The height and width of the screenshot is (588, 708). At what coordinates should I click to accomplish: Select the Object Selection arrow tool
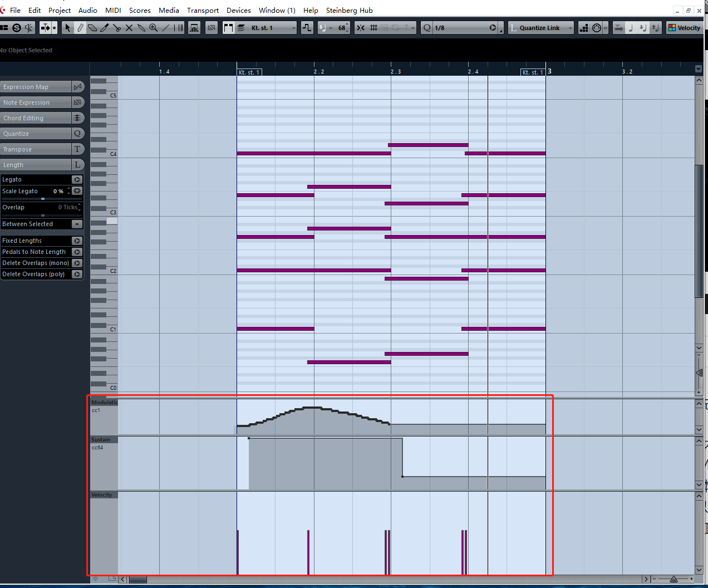coord(67,27)
